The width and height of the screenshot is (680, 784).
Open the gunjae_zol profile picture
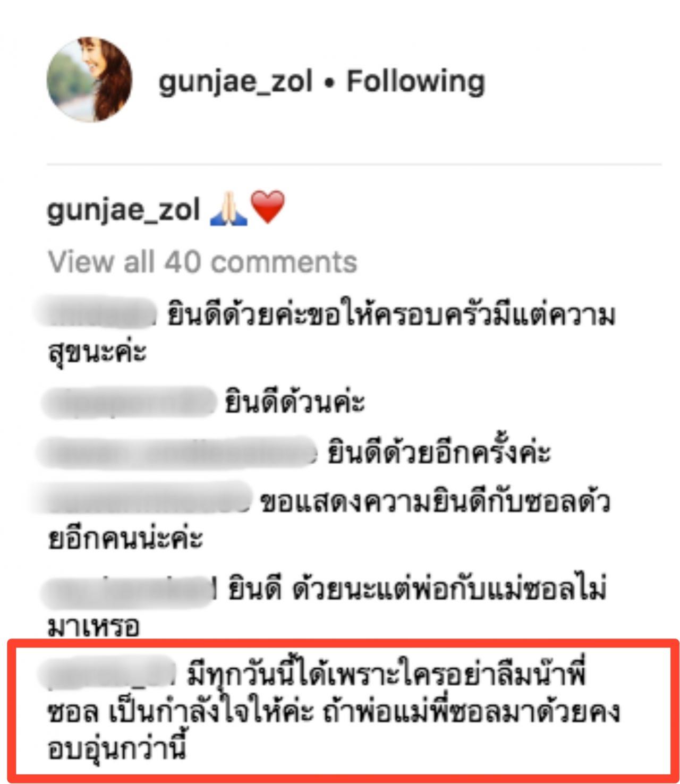89,80
